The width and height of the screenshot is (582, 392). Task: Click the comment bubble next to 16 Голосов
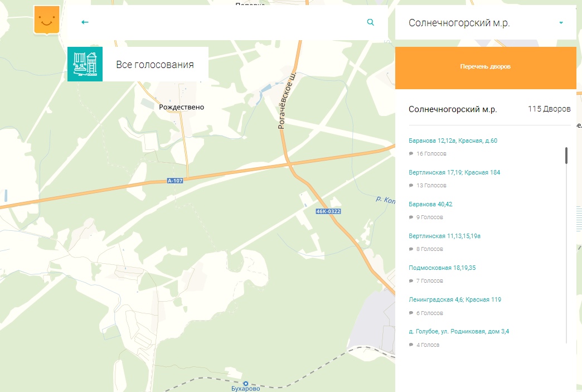(411, 153)
